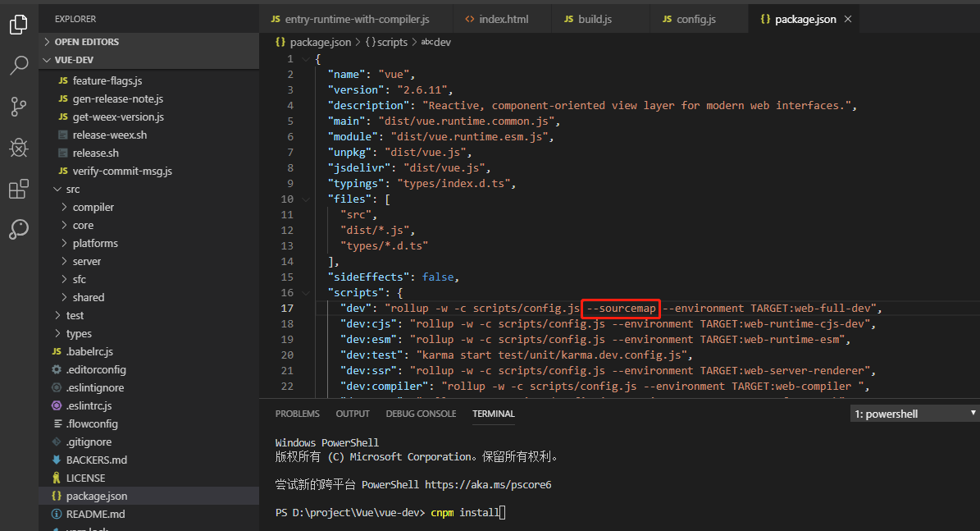The width and height of the screenshot is (980, 531).
Task: Open terminal selector dropdown '1: powershell'
Action: click(915, 414)
